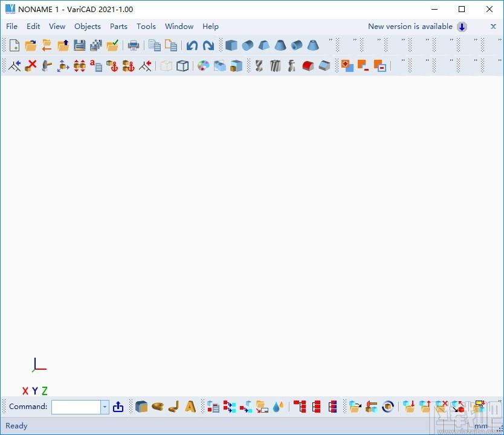Open the color palette icon
The width and height of the screenshot is (504, 435).
(203, 66)
